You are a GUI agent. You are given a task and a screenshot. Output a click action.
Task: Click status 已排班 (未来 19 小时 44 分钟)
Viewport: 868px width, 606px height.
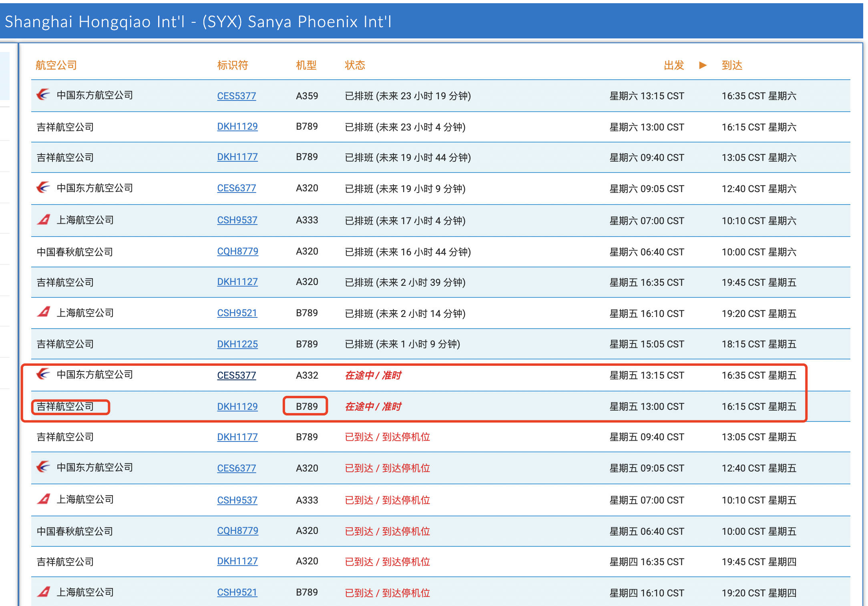(x=408, y=158)
